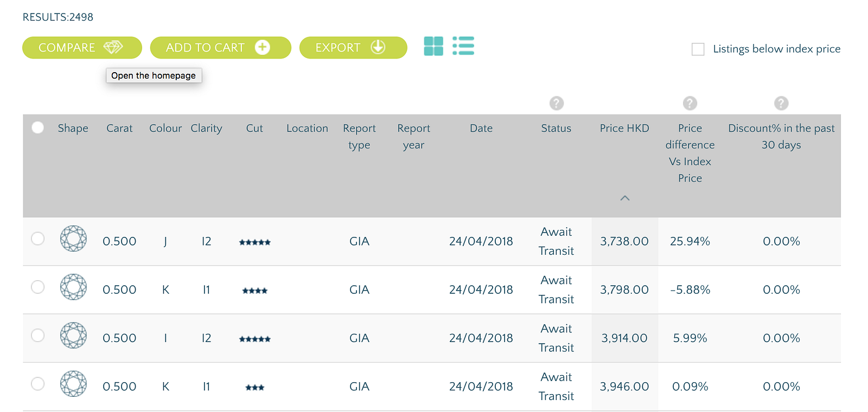This screenshot has width=868, height=412.
Task: Open help icon above Price difference column
Action: 690,103
